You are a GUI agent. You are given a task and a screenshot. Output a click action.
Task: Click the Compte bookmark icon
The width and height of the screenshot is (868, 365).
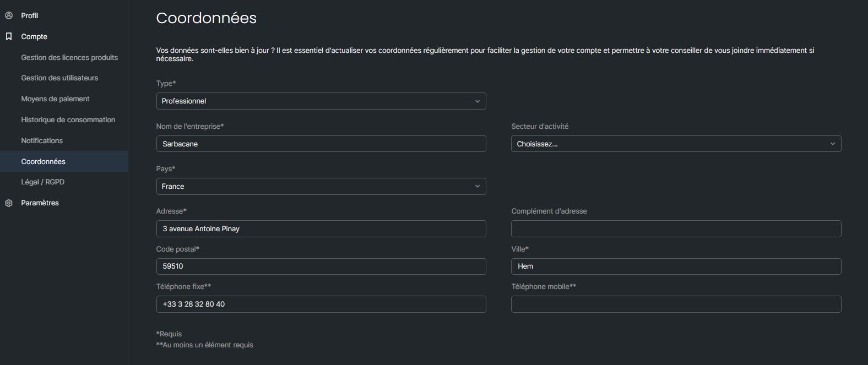[x=9, y=36]
